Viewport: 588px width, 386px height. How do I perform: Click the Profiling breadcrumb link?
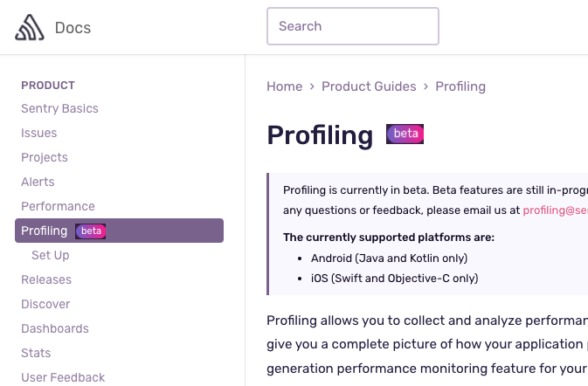tap(460, 86)
